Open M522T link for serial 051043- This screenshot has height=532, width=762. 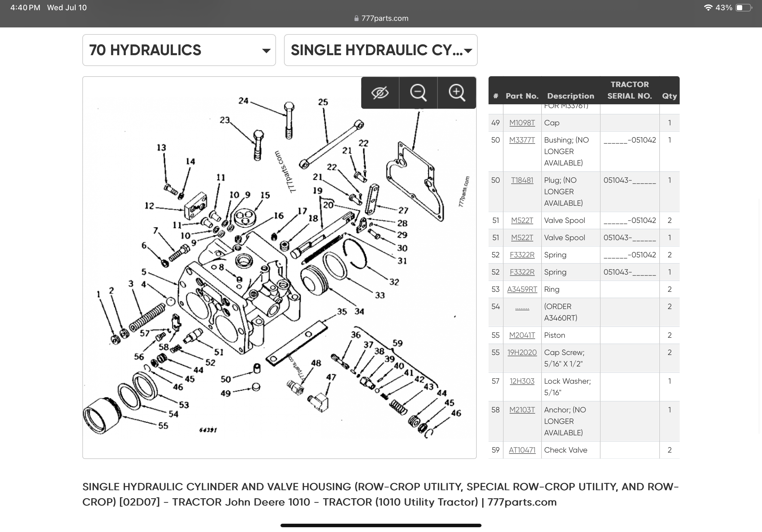522,238
